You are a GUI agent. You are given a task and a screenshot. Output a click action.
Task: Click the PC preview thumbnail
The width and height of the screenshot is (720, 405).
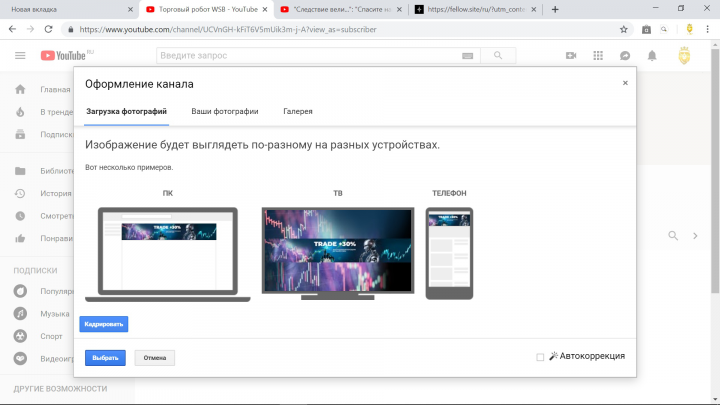[x=168, y=254]
